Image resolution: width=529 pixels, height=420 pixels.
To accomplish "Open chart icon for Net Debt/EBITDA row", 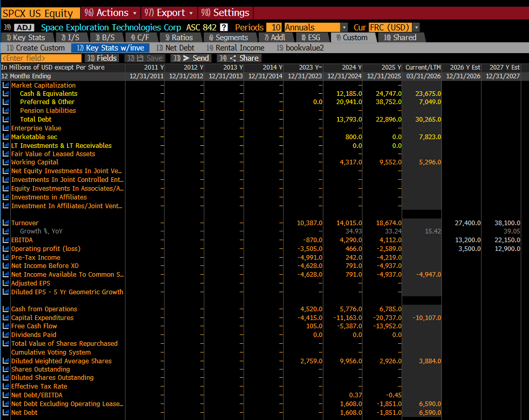I will (6, 395).
